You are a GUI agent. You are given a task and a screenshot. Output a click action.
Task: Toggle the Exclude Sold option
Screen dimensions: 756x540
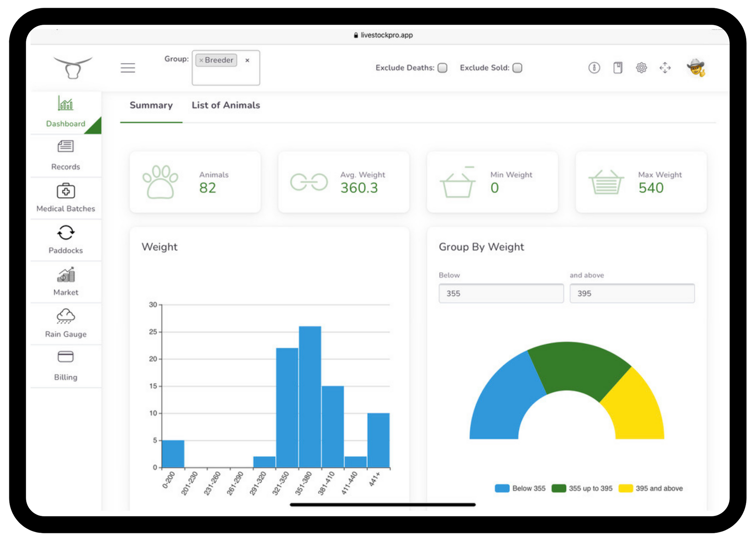(x=518, y=68)
